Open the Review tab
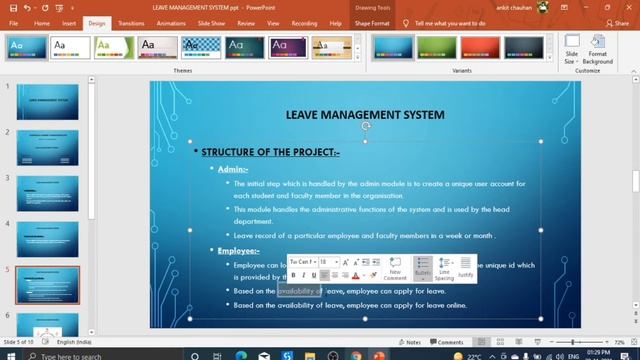This screenshot has width=640, height=360. (x=246, y=23)
